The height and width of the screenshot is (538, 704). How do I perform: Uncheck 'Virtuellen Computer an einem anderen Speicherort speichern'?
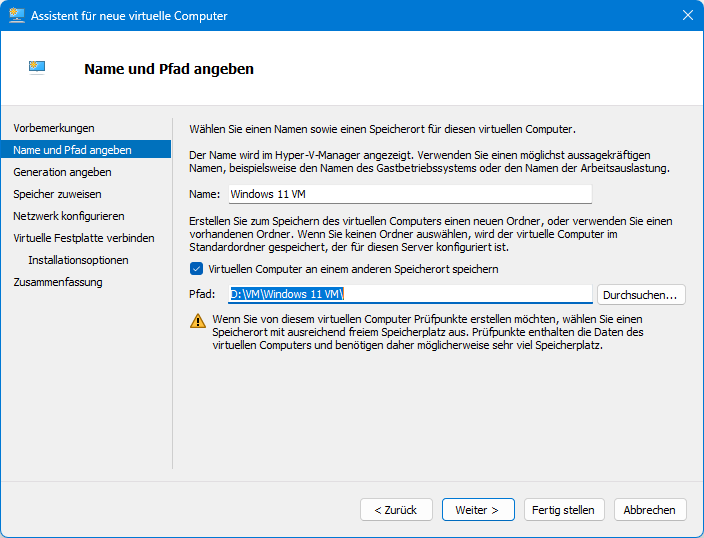[196, 269]
